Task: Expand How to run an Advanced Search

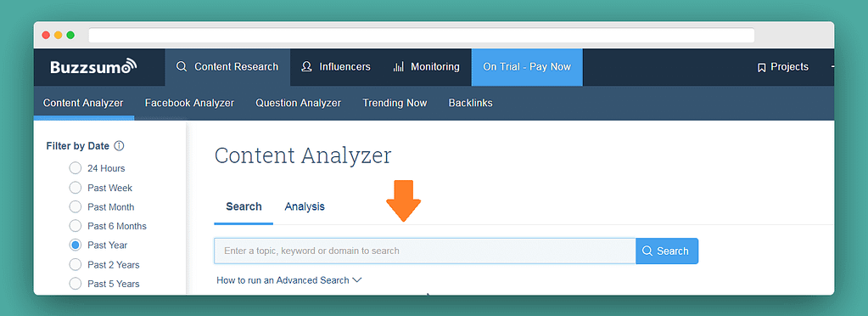Action: (x=289, y=280)
